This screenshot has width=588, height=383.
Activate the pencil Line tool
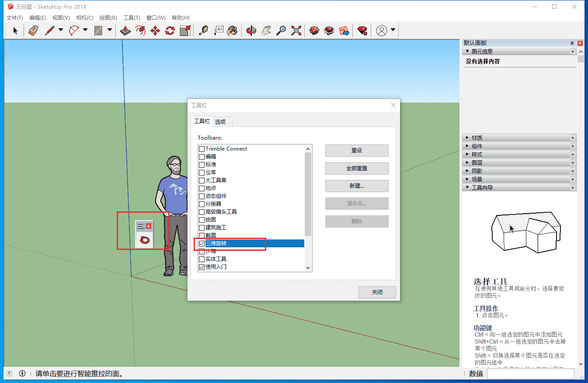coord(49,31)
